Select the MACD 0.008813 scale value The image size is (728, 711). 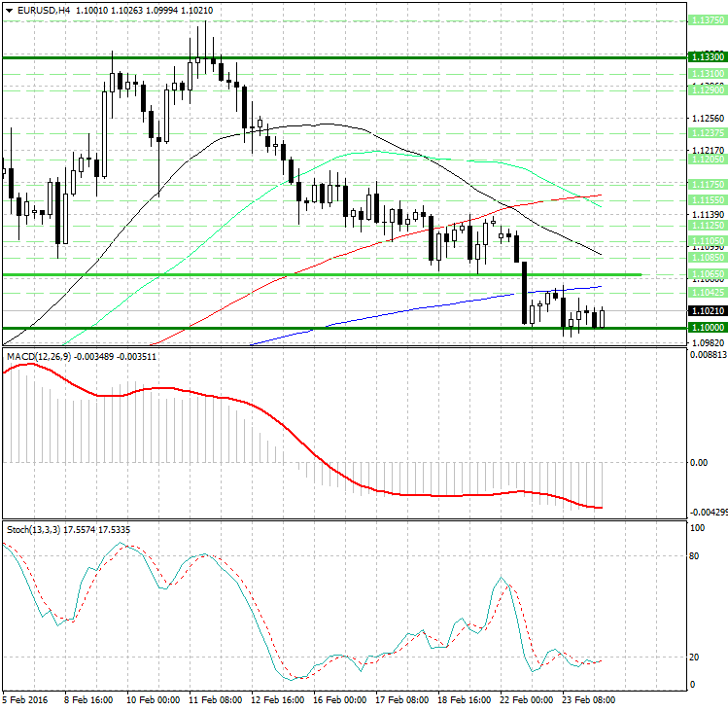[x=709, y=355]
